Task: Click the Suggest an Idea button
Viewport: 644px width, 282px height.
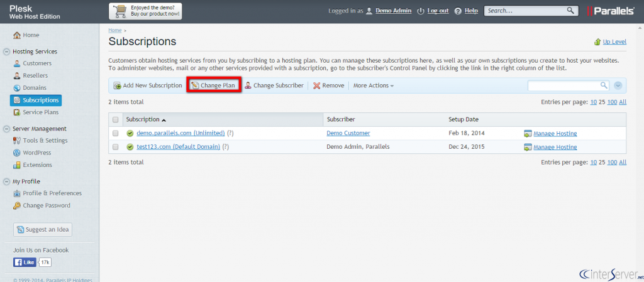Action: click(43, 230)
